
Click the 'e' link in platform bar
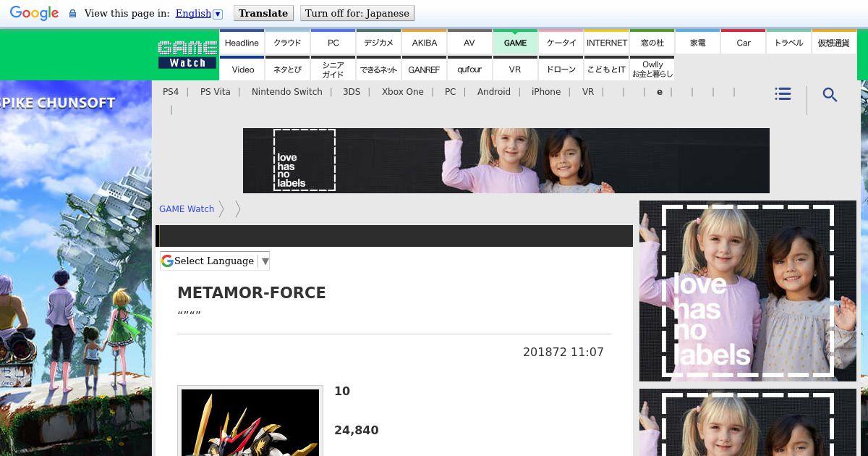point(660,92)
